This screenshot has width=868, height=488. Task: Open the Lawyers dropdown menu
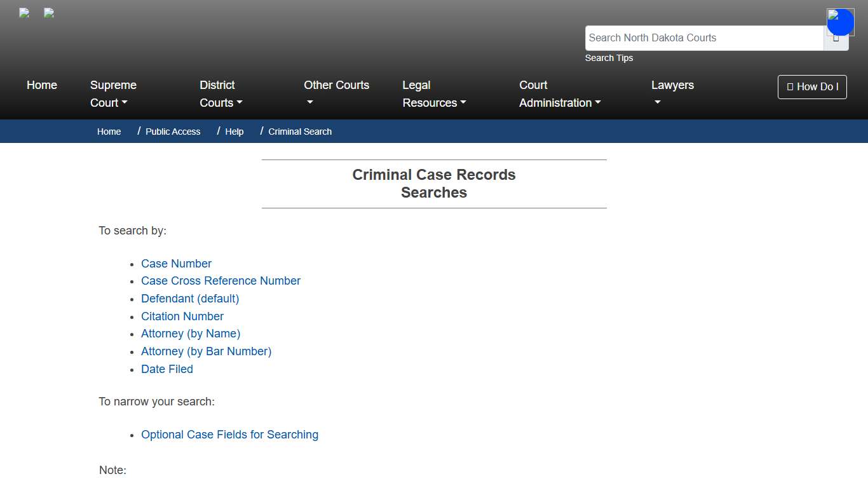[672, 93]
